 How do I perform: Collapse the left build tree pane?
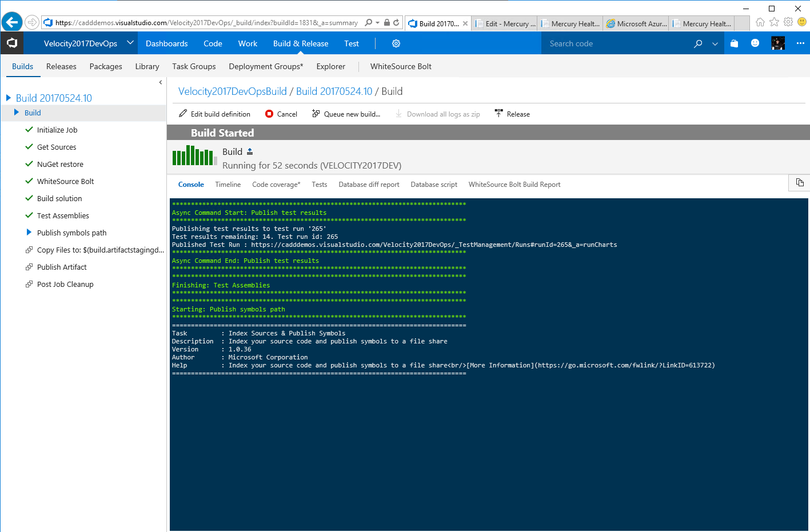coord(161,82)
